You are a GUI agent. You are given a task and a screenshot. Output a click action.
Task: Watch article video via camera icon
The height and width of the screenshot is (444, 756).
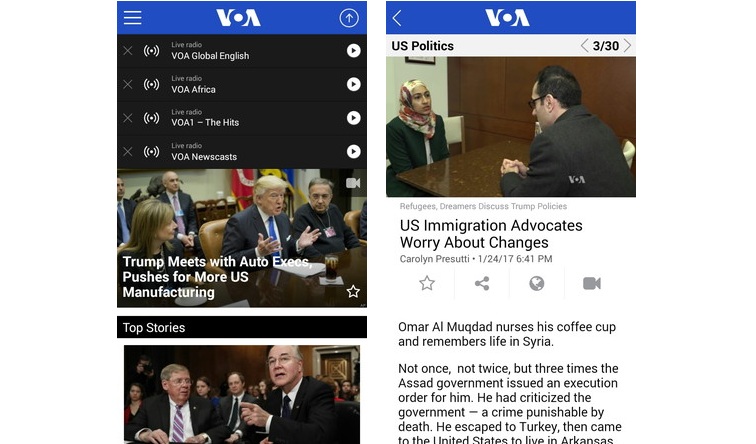[592, 283]
